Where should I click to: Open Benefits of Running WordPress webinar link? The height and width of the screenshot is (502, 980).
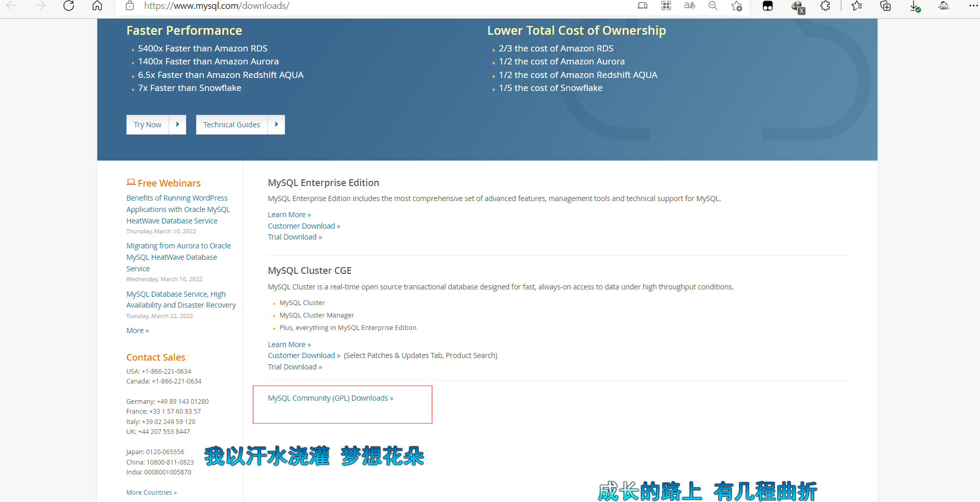[x=178, y=209]
